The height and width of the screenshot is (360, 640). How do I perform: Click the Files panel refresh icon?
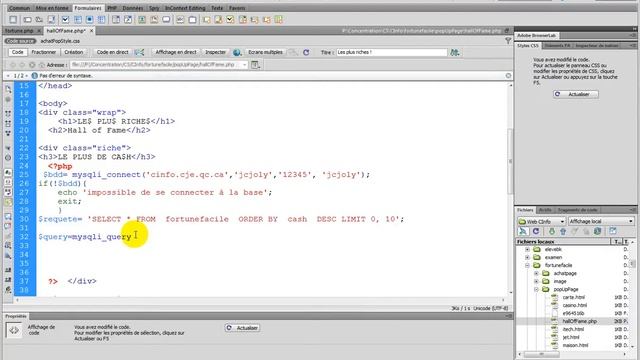tap(536, 231)
